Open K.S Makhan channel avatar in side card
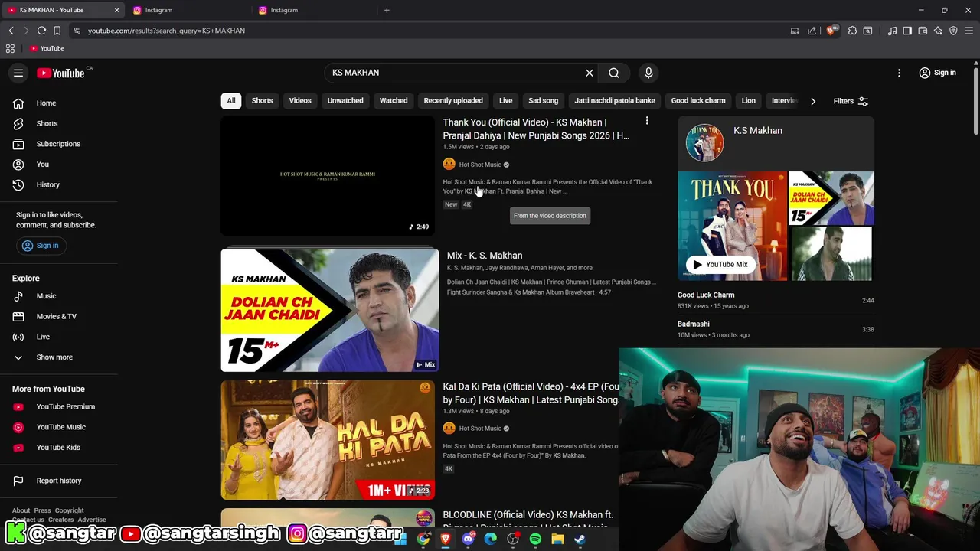 pyautogui.click(x=704, y=143)
